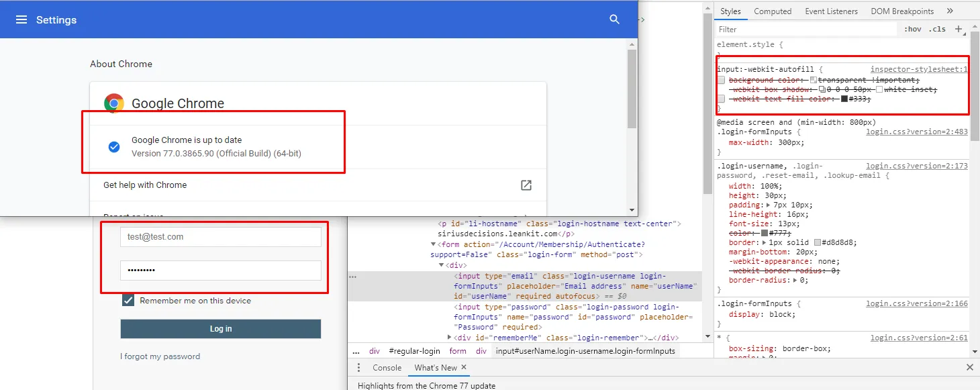Open I forgot my password link

pos(160,356)
